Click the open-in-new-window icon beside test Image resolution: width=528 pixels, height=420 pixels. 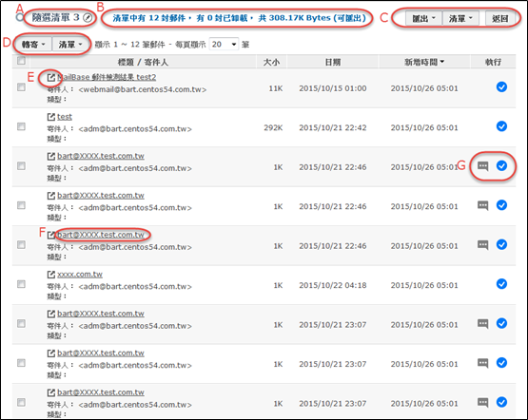[50, 117]
